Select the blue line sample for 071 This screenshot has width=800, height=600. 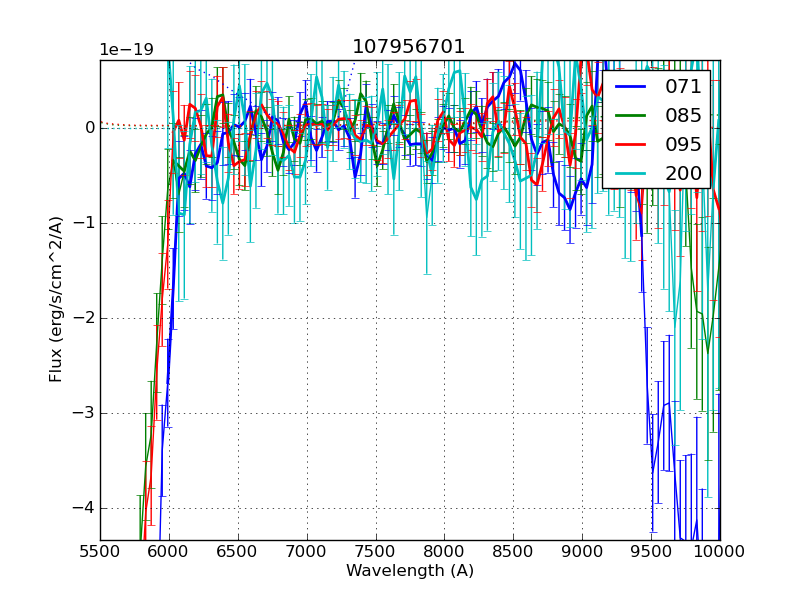point(633,86)
